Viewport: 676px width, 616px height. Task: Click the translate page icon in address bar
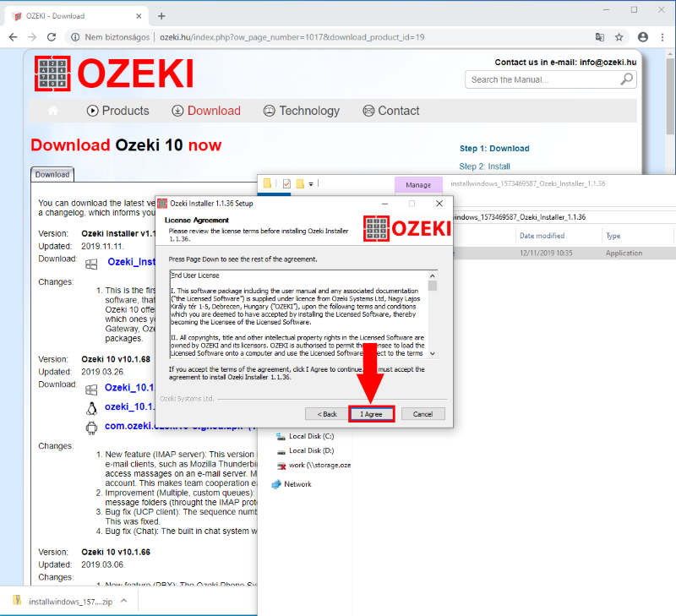point(600,37)
